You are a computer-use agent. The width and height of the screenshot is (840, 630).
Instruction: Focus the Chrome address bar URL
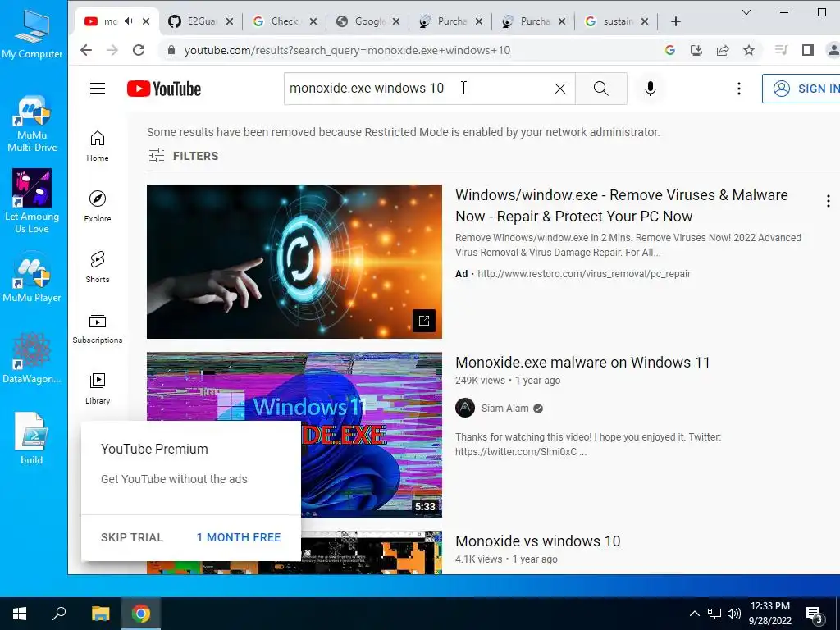tap(347, 50)
